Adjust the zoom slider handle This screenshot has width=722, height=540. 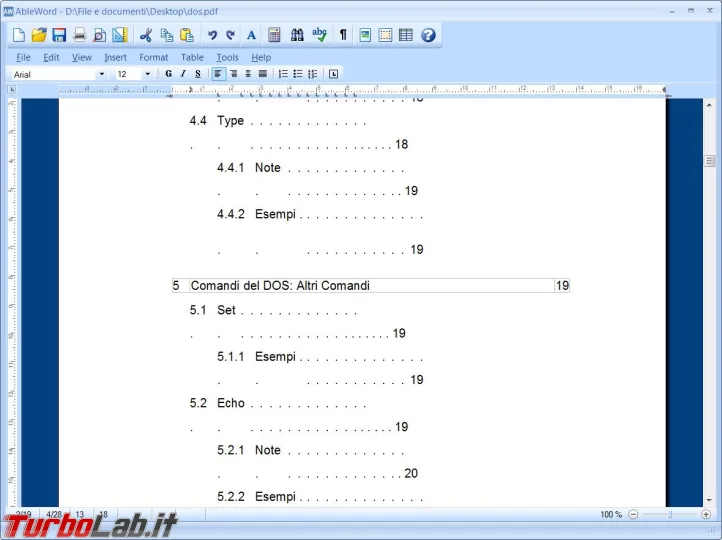click(670, 514)
